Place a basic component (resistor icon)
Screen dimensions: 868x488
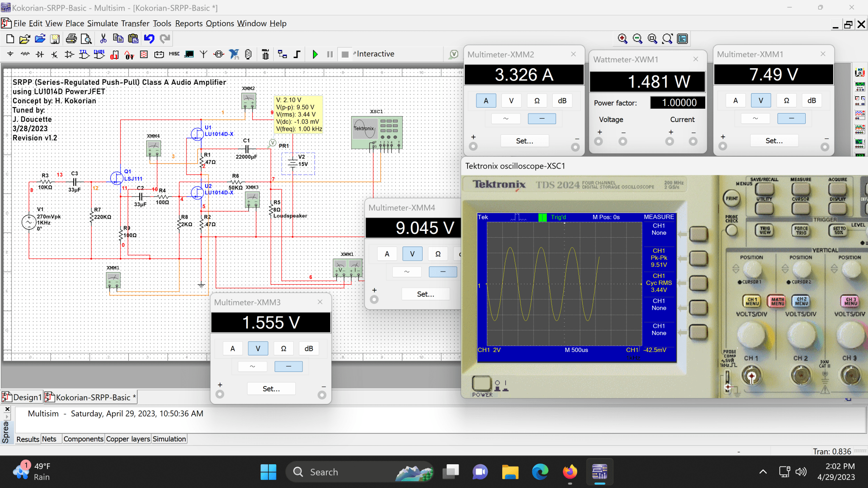point(25,54)
